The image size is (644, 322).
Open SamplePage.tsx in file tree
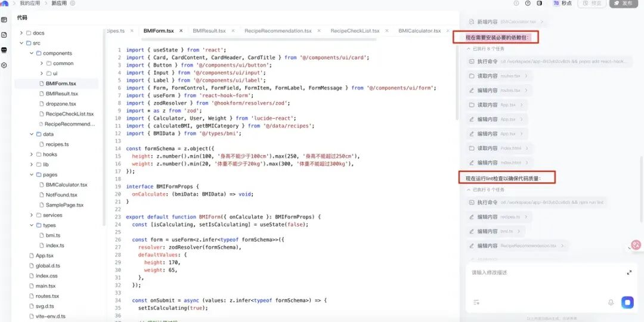64,205
